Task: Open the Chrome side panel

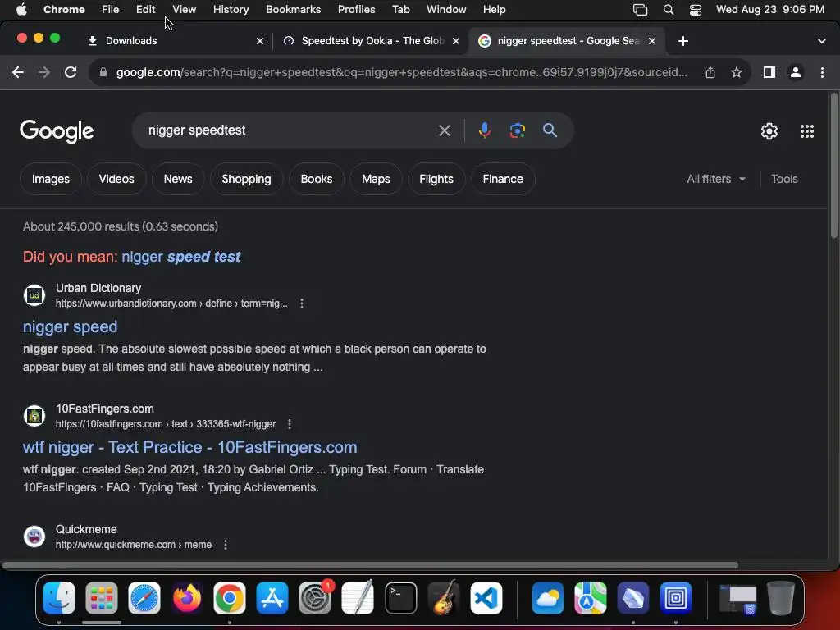Action: click(769, 72)
